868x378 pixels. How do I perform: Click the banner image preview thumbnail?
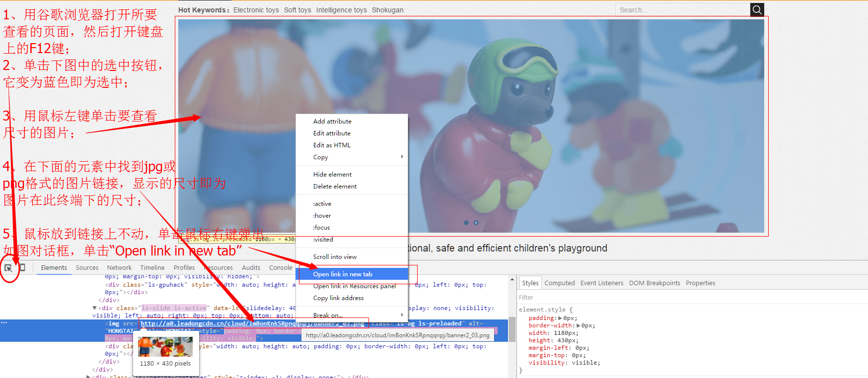coord(165,347)
